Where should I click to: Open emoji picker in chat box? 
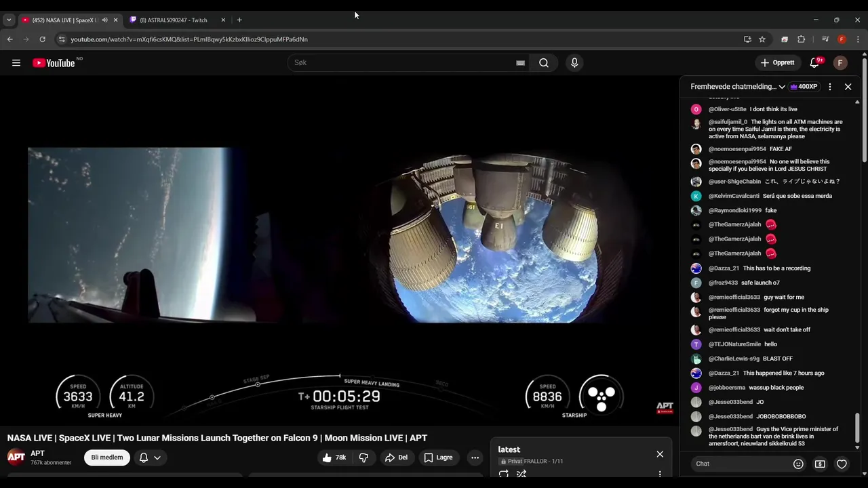798,464
